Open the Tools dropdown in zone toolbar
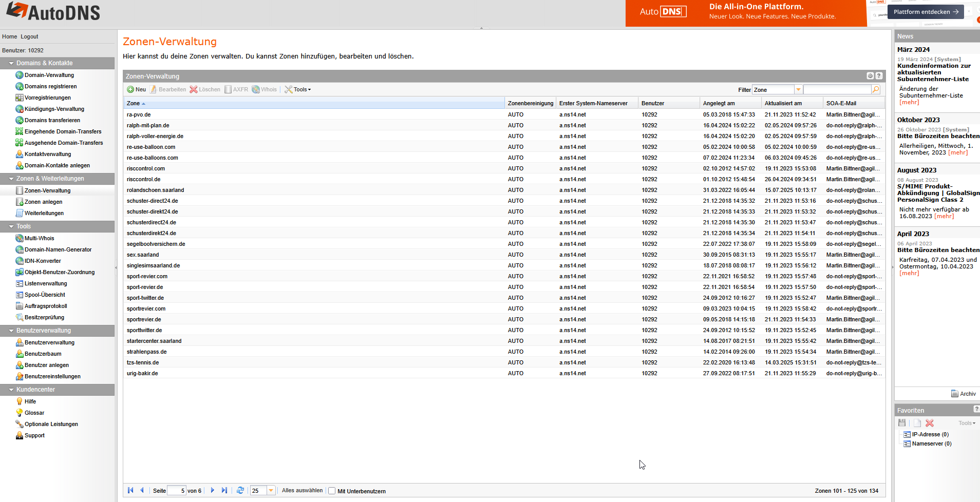980x502 pixels. [298, 89]
